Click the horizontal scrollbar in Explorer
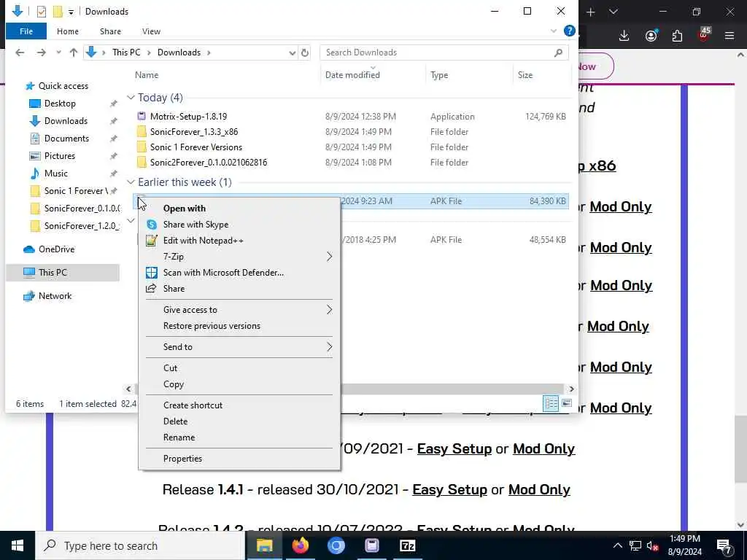This screenshot has height=560, width=747. tap(452, 389)
